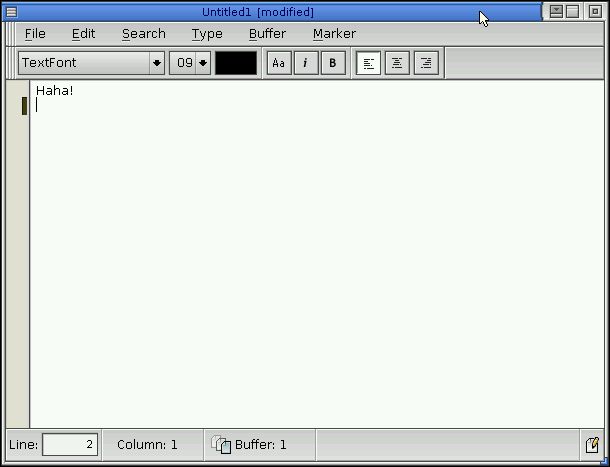
Task: Toggle bold formatting
Action: [333, 63]
